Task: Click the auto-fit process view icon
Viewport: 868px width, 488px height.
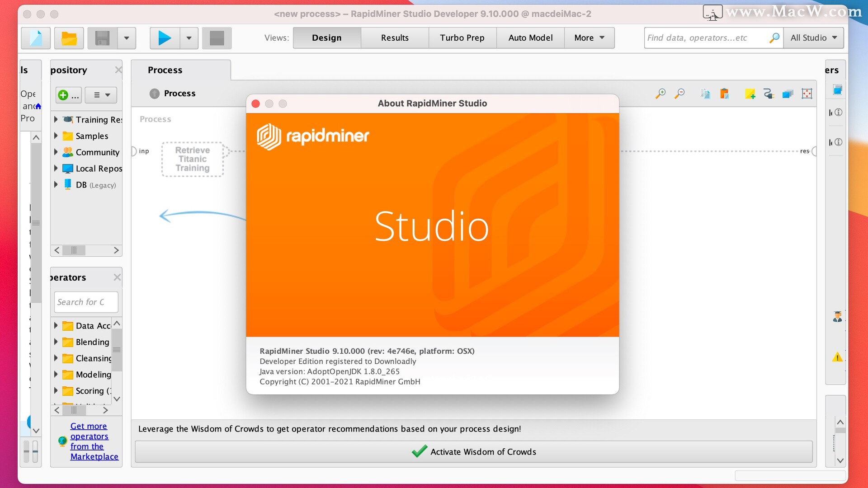Action: pos(807,94)
